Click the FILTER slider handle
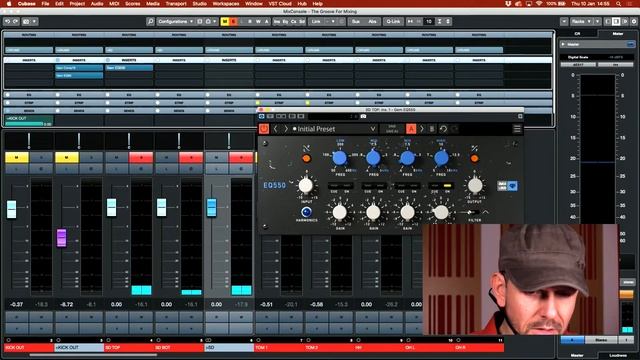This screenshot has width=640, height=360. pos(469,212)
